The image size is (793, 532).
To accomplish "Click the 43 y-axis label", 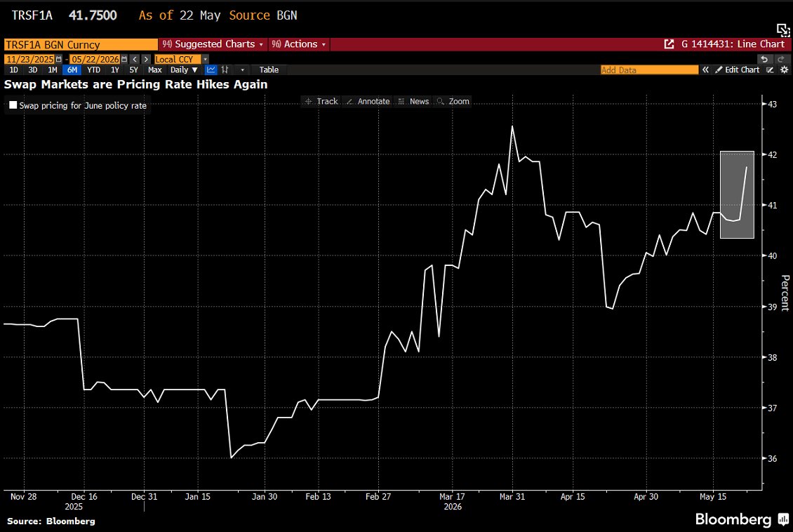I will 772,104.
